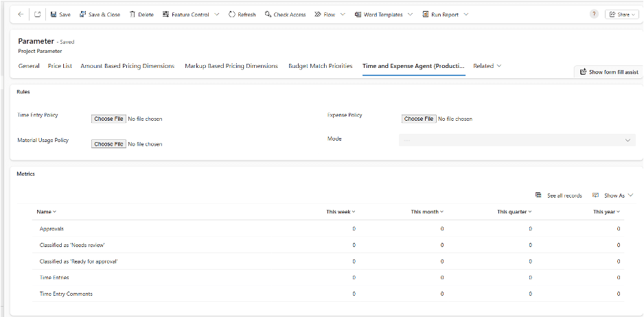The width and height of the screenshot is (644, 317).
Task: Open the Share button menu
Action: click(622, 14)
